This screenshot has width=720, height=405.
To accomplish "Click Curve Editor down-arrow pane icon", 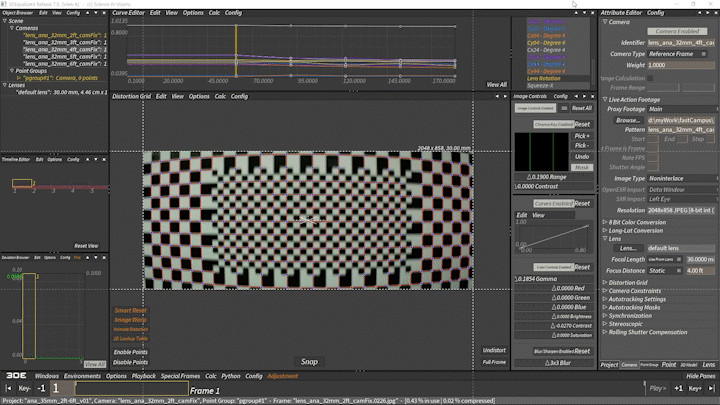I will coord(585,13).
